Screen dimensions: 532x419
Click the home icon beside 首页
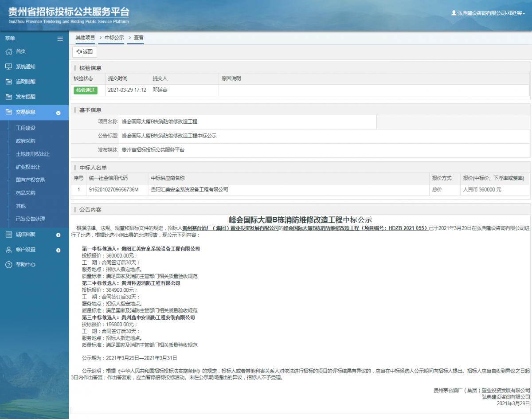(8, 51)
